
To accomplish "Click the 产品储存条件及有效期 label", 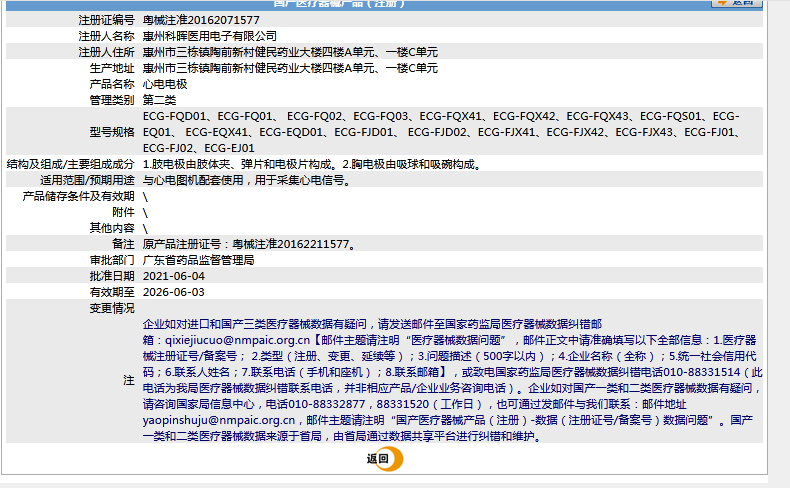I will click(x=78, y=196).
